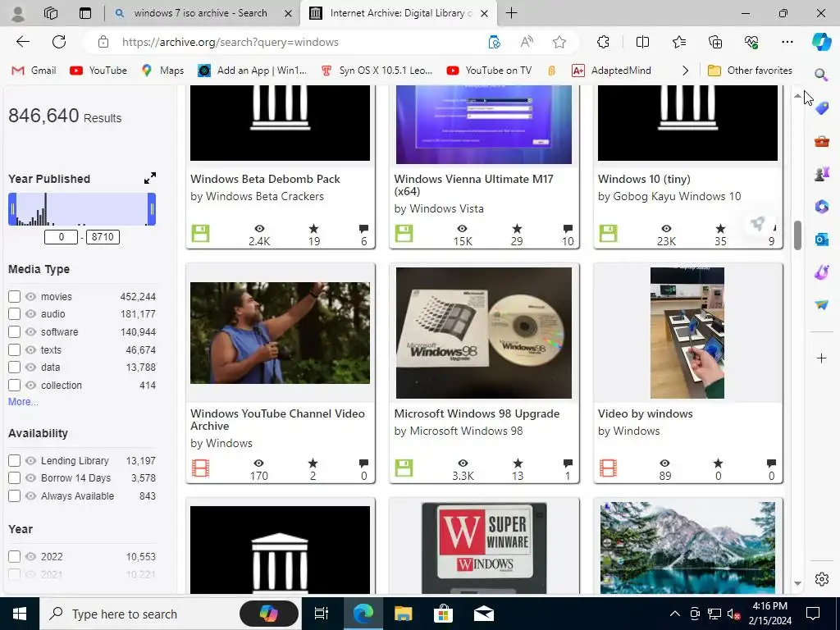The height and width of the screenshot is (630, 840).
Task: Click the browser back arrow
Action: coord(22,42)
